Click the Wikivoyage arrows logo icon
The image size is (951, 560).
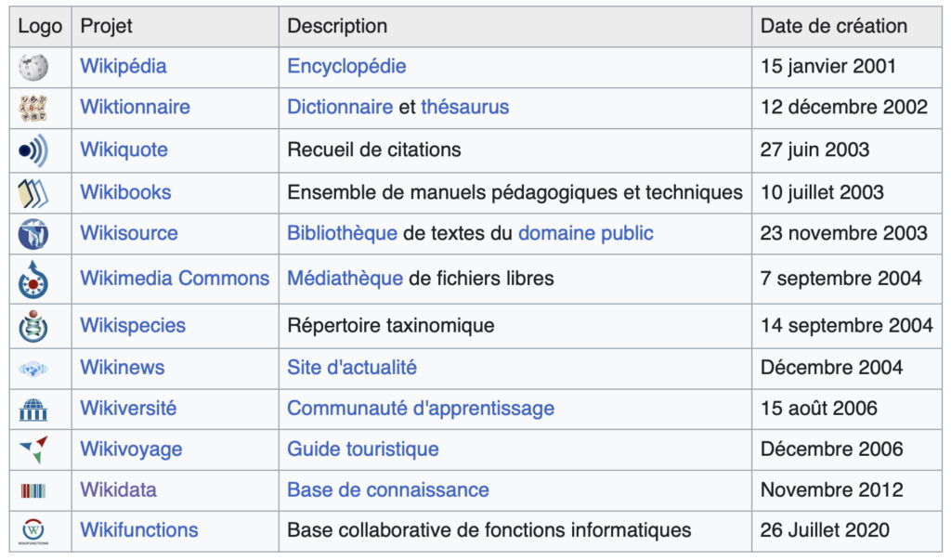click(33, 449)
